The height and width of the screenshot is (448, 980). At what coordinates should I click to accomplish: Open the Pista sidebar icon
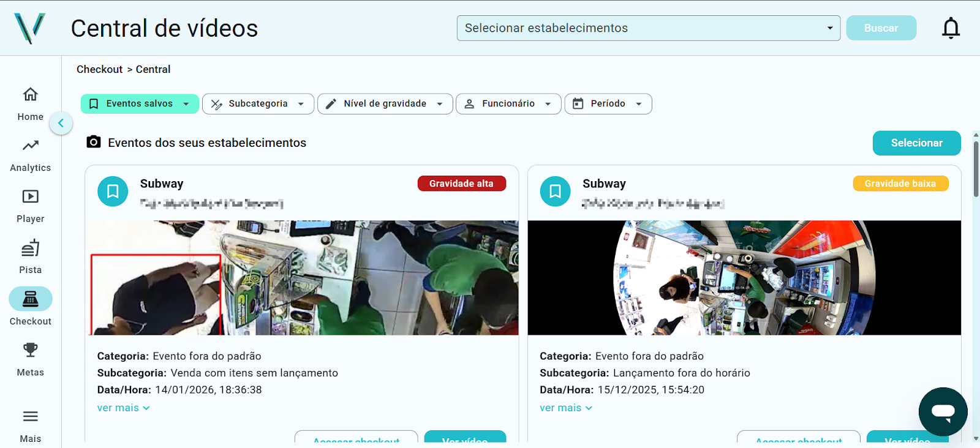coord(30,248)
